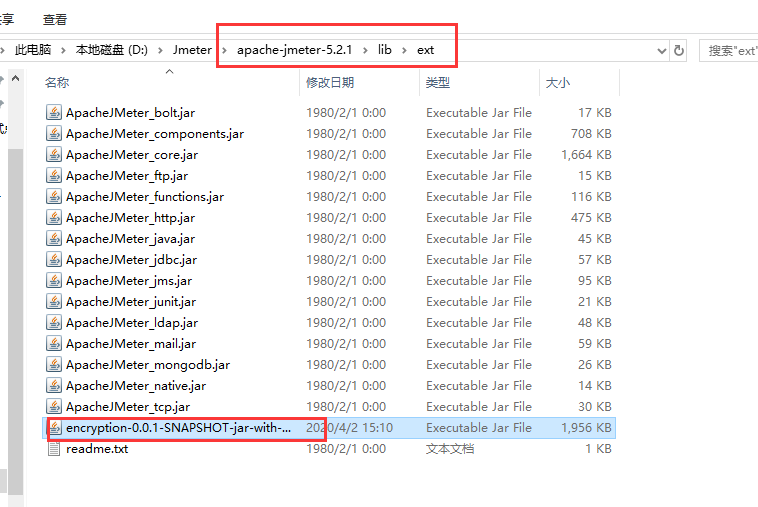Expand the chevron after apache-jmeter-5.2.1 breadcrumb

[x=366, y=50]
